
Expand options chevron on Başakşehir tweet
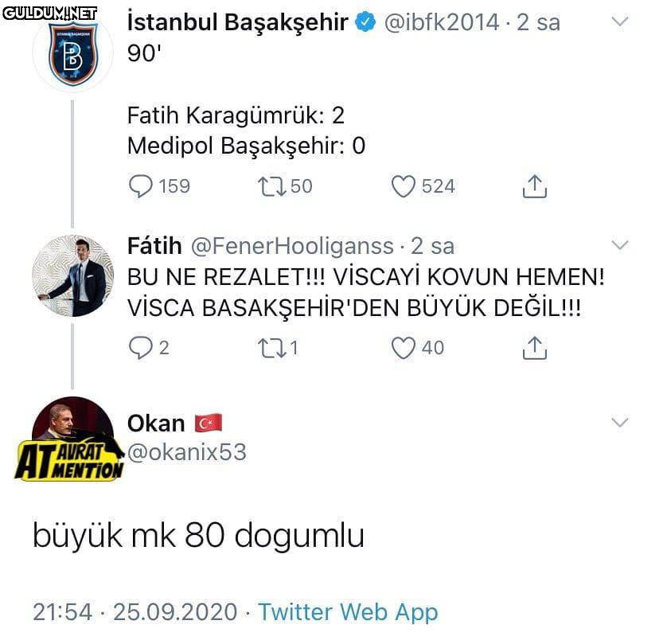click(620, 21)
